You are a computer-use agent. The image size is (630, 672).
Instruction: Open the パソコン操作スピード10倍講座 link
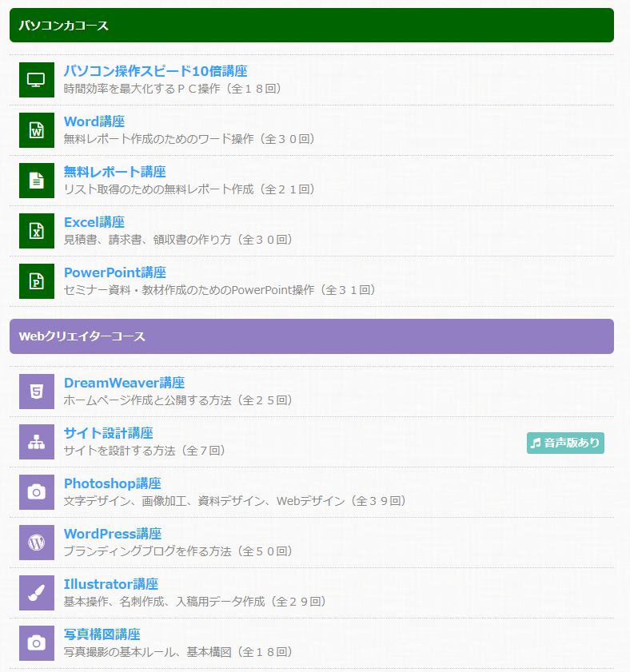(155, 70)
